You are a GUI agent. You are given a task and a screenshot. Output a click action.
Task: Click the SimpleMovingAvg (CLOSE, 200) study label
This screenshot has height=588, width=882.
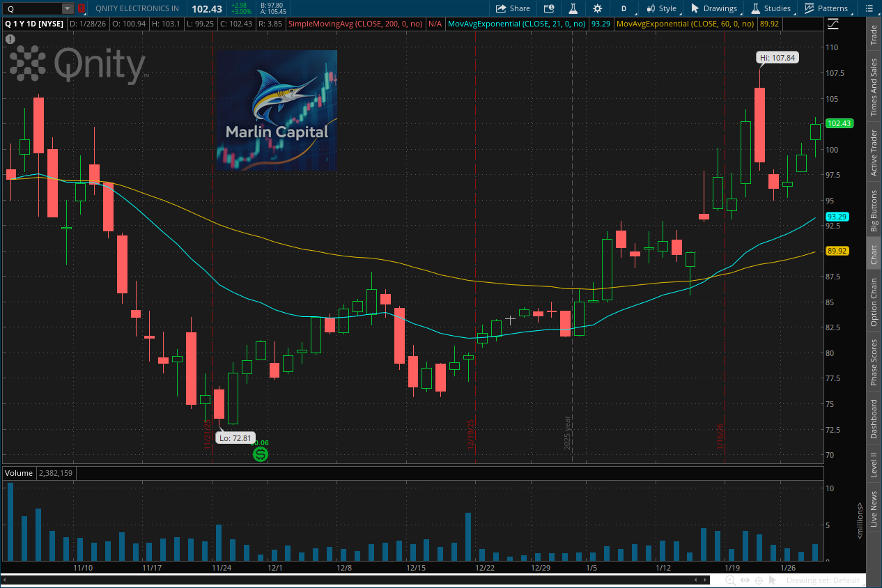point(356,24)
